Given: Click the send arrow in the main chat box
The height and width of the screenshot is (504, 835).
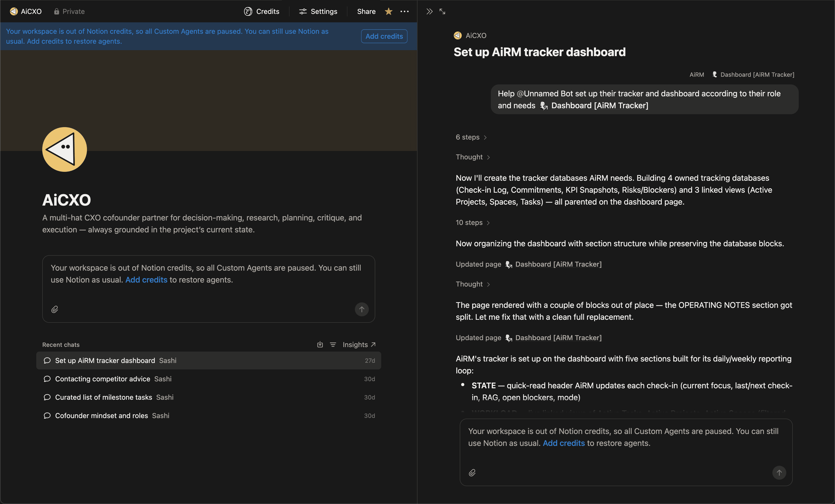Looking at the screenshot, I should click(362, 309).
